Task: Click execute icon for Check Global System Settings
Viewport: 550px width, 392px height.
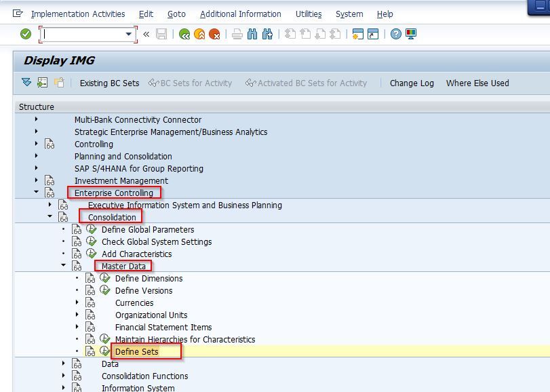Action: click(x=91, y=241)
